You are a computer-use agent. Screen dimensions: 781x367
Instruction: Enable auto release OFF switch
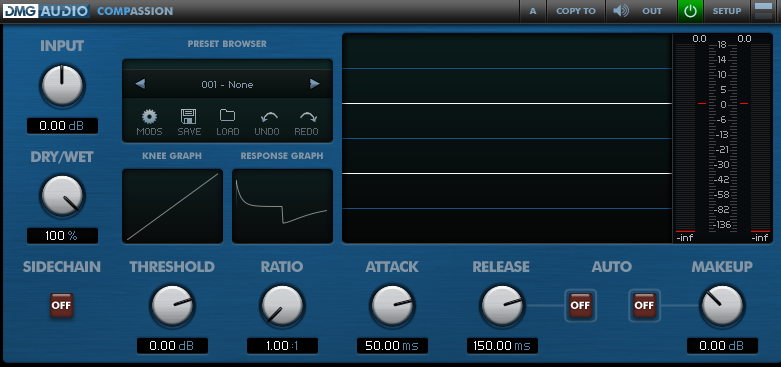[x=580, y=305]
